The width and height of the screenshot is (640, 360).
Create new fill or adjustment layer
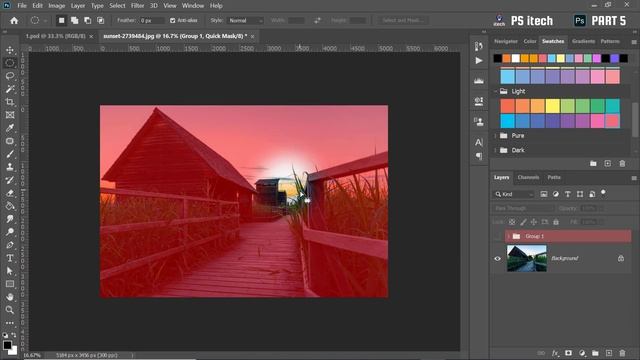pyautogui.click(x=582, y=353)
